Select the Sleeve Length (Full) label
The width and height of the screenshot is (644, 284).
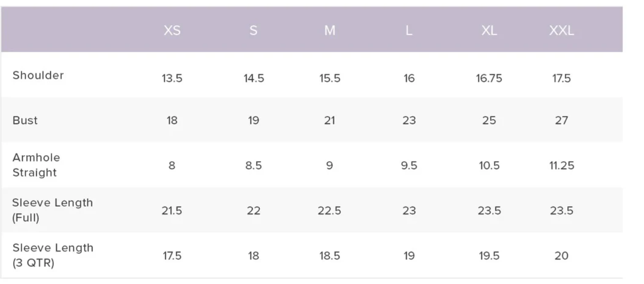pos(53,210)
